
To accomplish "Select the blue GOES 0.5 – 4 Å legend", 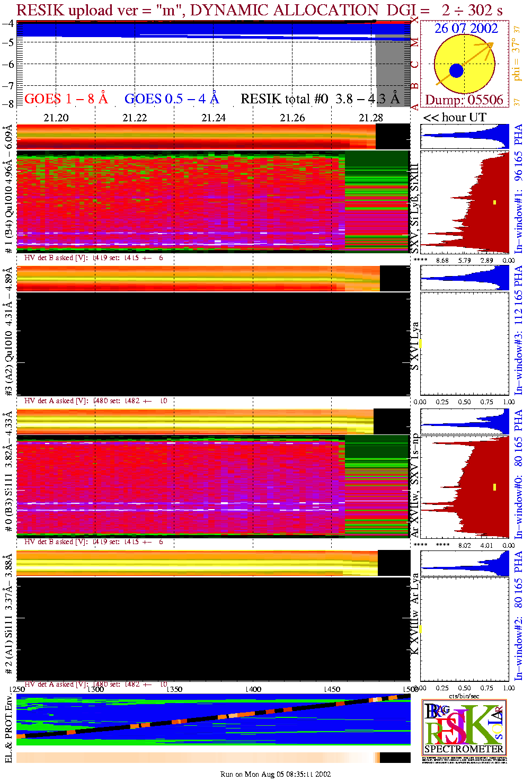I will 171,99.
